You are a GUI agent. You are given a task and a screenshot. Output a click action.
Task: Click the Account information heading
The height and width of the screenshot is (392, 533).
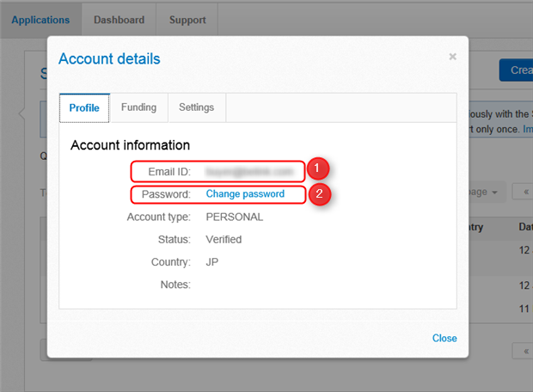coord(130,145)
